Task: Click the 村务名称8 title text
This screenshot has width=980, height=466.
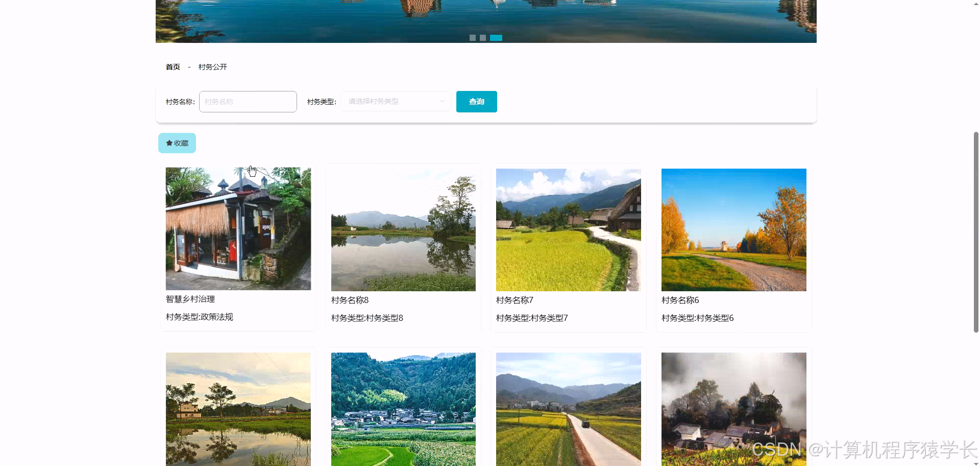Action: (350, 300)
